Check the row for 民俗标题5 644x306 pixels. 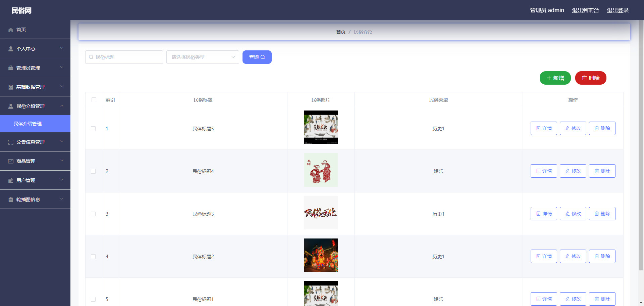(93, 129)
